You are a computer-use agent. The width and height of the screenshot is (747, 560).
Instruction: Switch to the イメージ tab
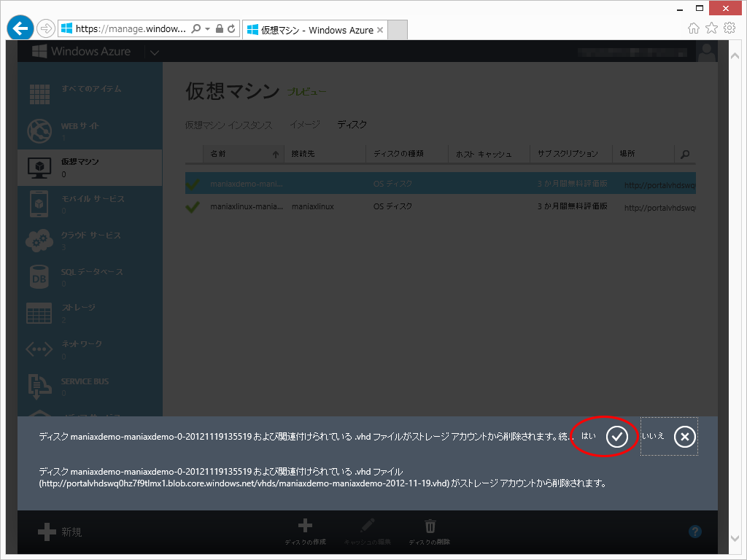(x=305, y=125)
